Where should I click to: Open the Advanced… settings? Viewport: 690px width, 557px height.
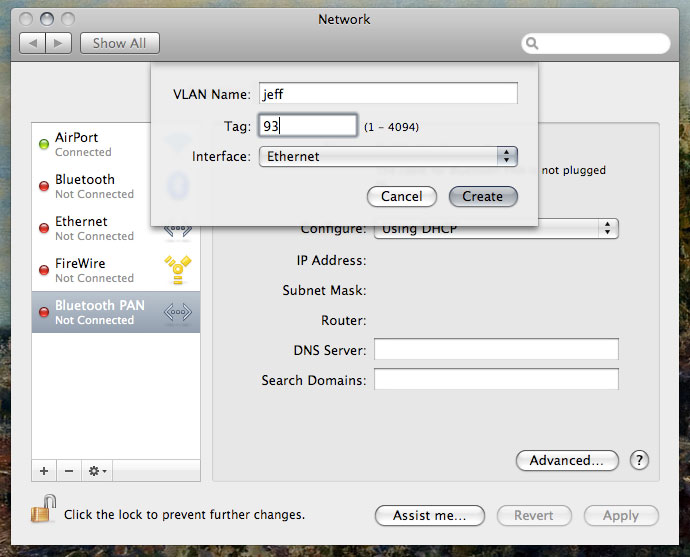click(x=567, y=460)
